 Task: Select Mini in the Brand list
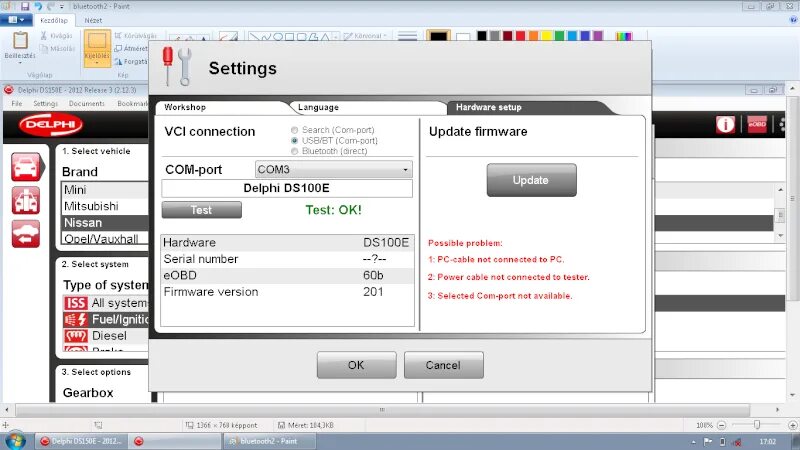click(x=105, y=190)
